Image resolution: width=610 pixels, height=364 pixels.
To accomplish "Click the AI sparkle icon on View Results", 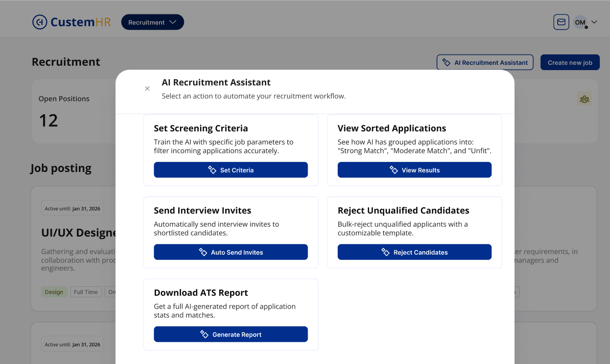I will [x=395, y=170].
